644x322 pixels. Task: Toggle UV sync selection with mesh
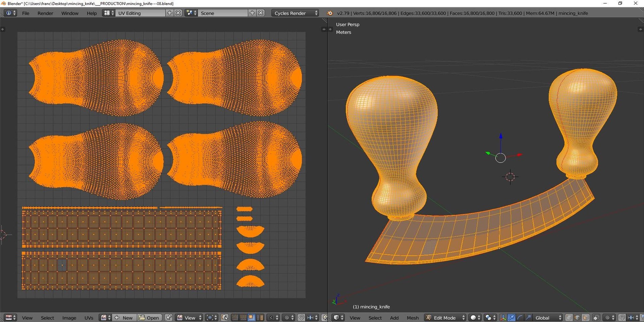224,318
